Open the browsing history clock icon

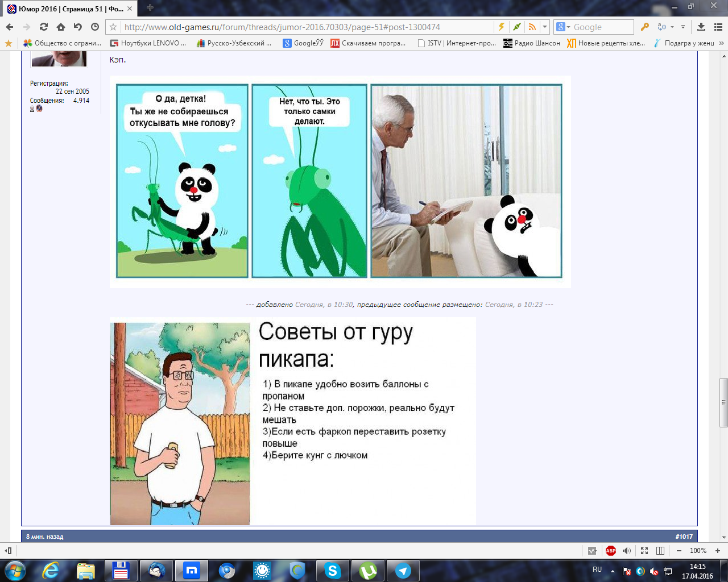click(95, 27)
